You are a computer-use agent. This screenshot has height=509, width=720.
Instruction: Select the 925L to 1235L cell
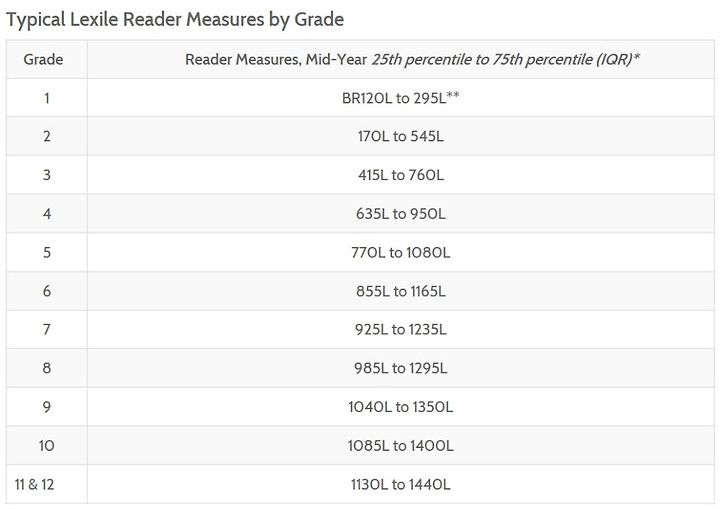tap(401, 329)
